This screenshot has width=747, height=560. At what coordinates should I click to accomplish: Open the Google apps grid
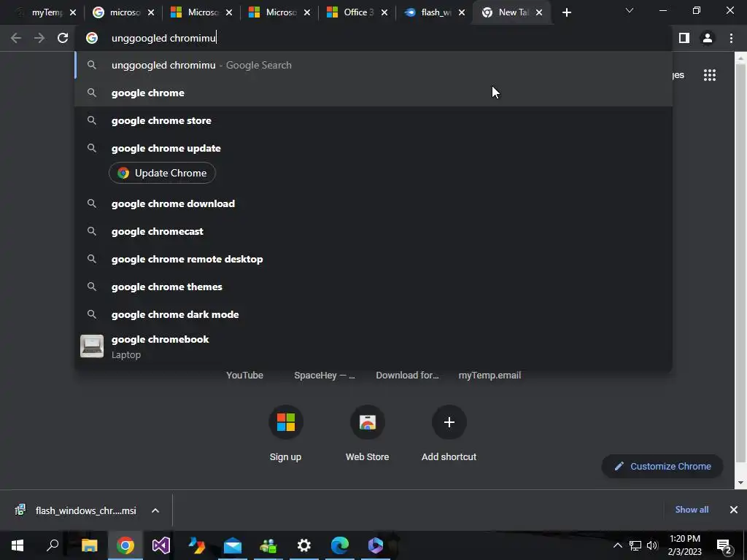710,75
